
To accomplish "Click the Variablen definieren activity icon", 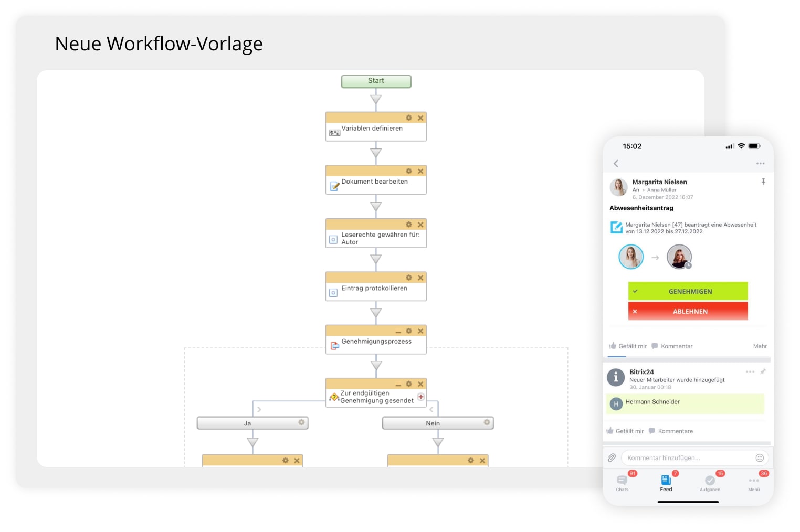I will [334, 133].
